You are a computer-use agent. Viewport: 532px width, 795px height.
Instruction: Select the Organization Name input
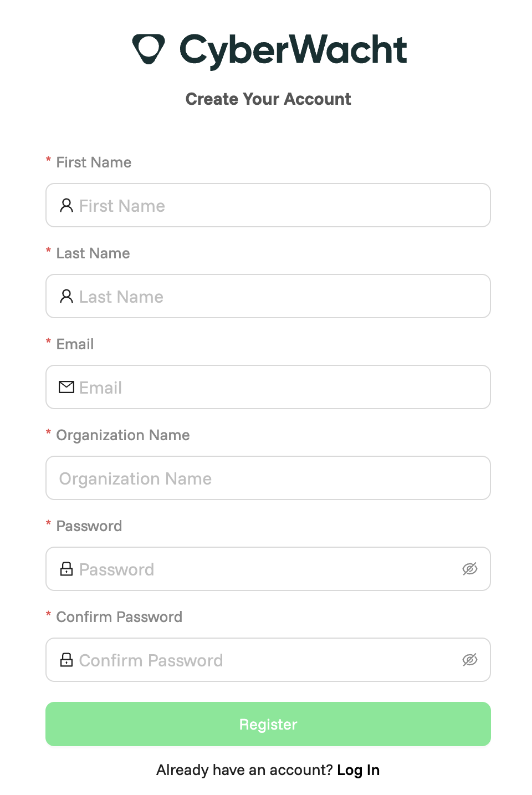pos(249,478)
